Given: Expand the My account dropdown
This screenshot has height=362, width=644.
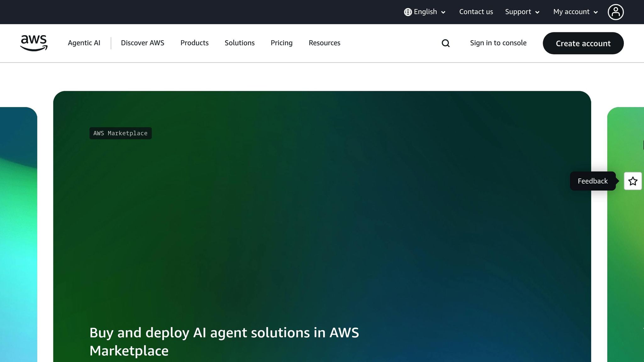Looking at the screenshot, I should coord(575,12).
